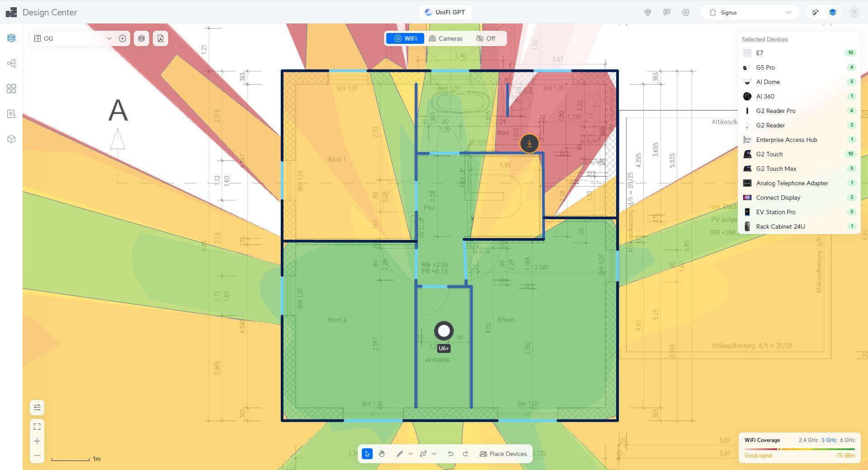The width and height of the screenshot is (868, 470).
Task: Select the wall drawing pencil tool
Action: click(400, 454)
